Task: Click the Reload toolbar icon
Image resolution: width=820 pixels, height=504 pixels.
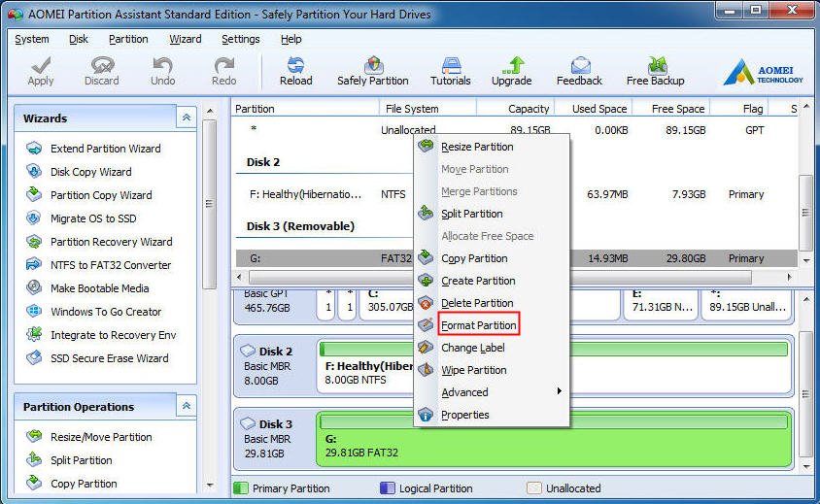Action: point(296,71)
